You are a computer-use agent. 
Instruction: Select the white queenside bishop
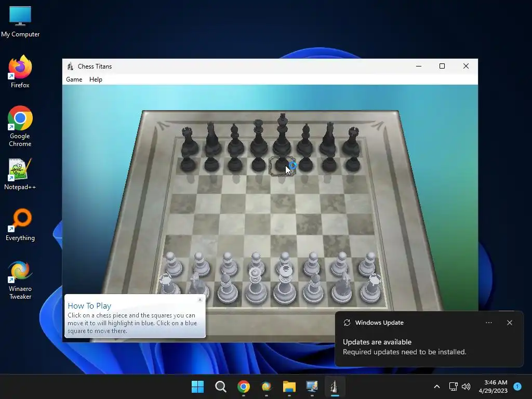click(227, 288)
